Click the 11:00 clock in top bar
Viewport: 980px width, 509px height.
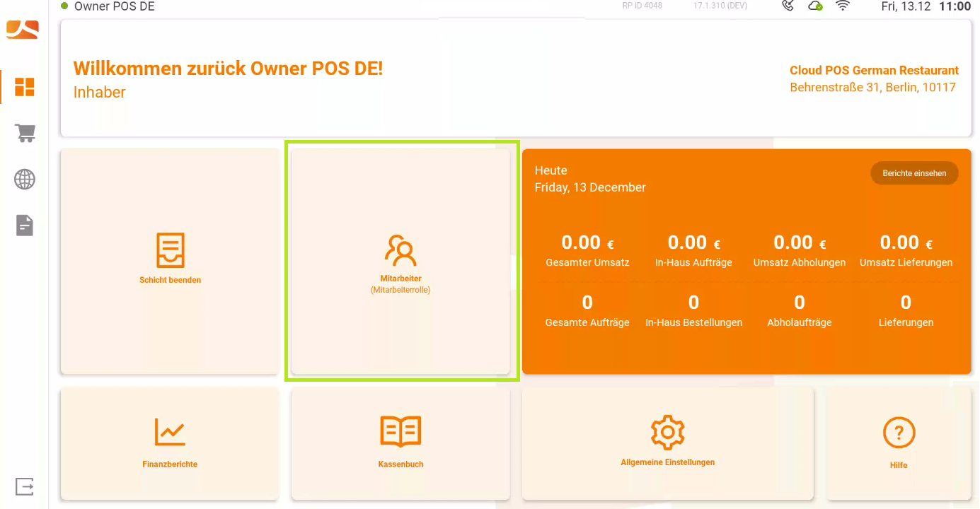[x=955, y=6]
